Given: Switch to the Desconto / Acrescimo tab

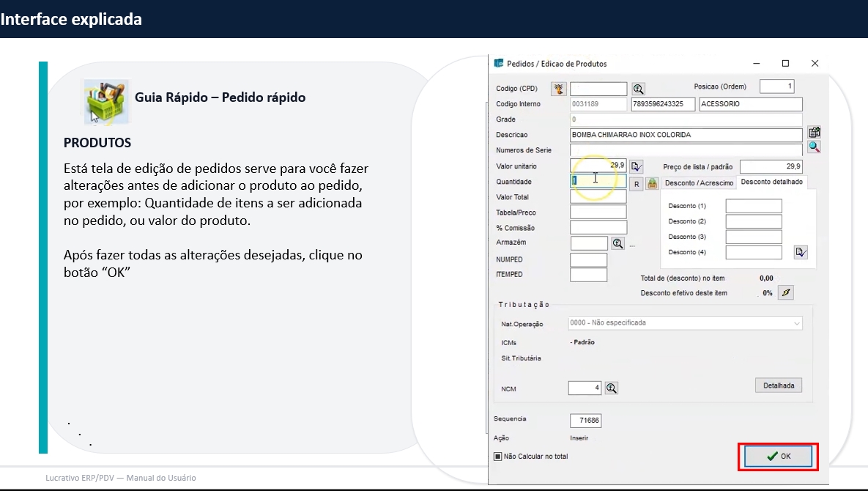Looking at the screenshot, I should point(699,182).
